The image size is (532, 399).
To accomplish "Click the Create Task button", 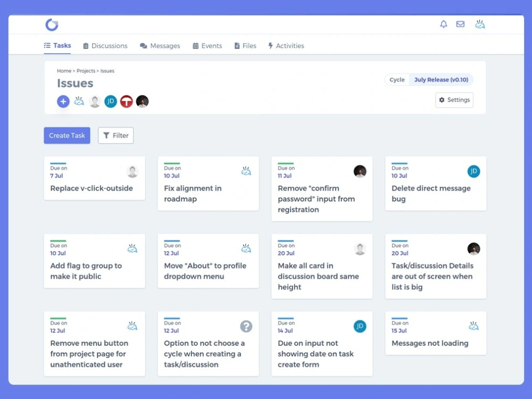I will click(x=67, y=135).
